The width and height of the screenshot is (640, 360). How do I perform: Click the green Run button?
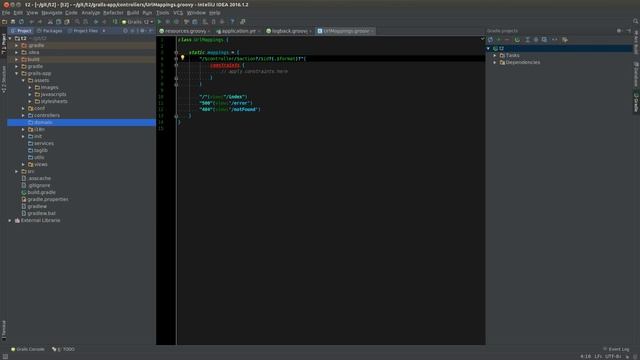[x=159, y=22]
